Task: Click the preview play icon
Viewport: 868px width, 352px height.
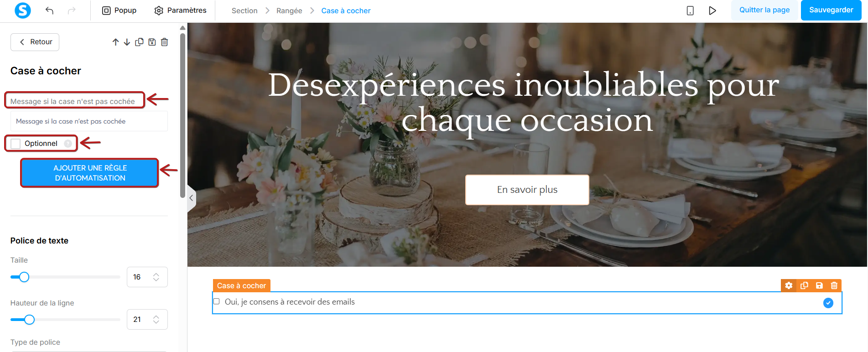Action: (712, 10)
